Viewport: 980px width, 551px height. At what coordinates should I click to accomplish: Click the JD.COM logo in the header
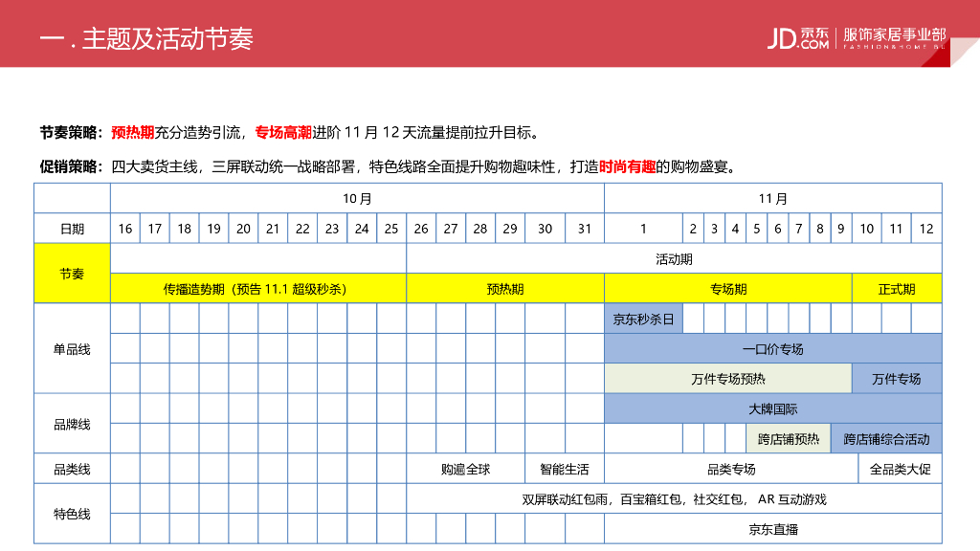click(x=798, y=36)
